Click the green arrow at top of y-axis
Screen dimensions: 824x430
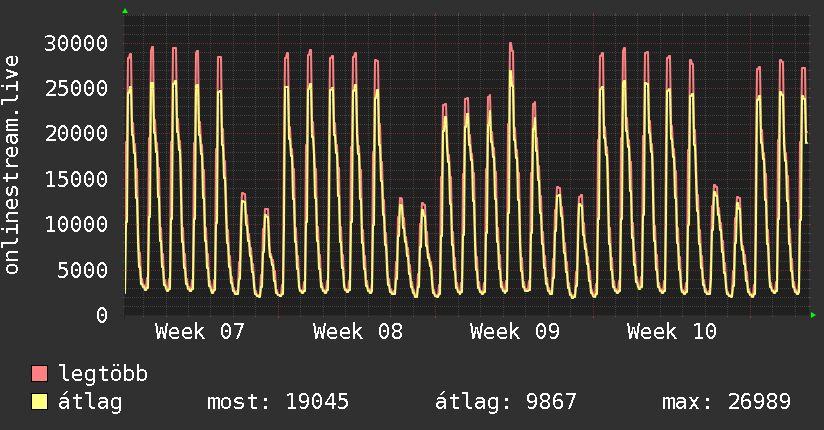pyautogui.click(x=125, y=11)
